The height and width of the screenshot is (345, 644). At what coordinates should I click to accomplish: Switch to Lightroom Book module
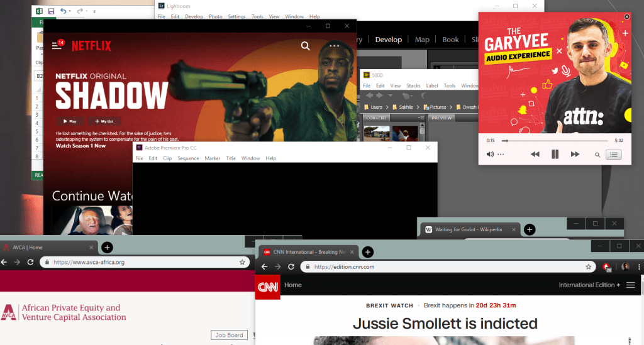(450, 40)
